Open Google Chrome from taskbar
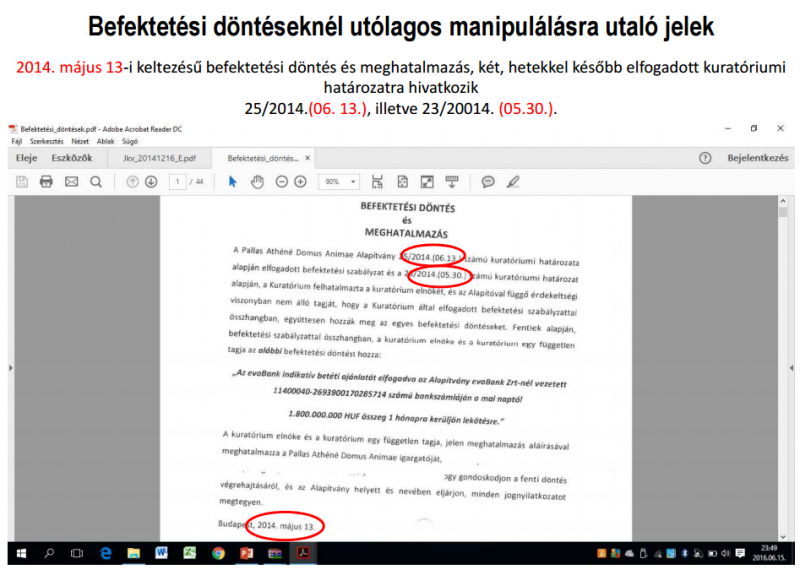Screen dimensions: 800x575 click(x=218, y=553)
